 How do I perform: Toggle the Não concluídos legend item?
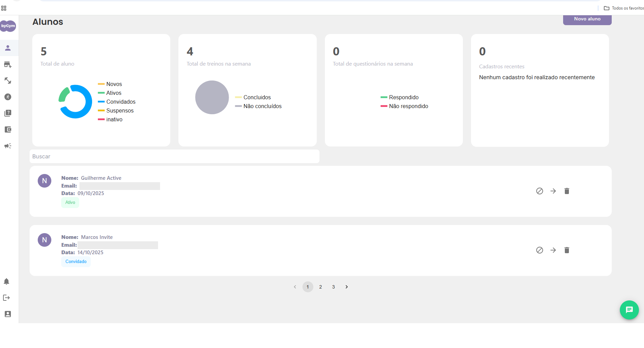262,106
